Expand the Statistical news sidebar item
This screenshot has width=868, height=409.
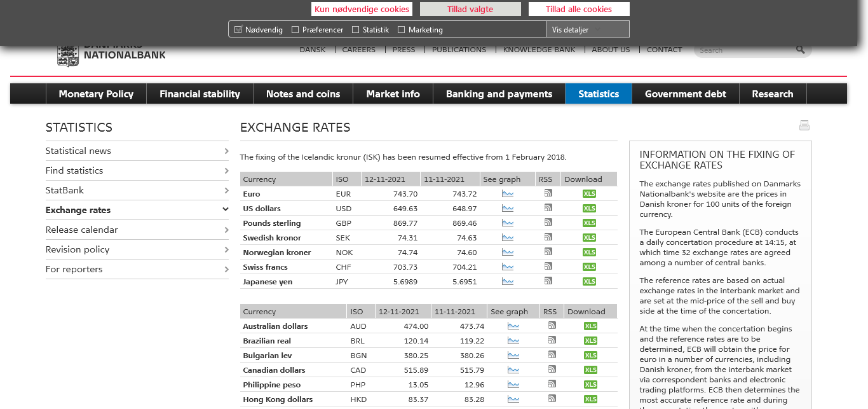pos(137,151)
